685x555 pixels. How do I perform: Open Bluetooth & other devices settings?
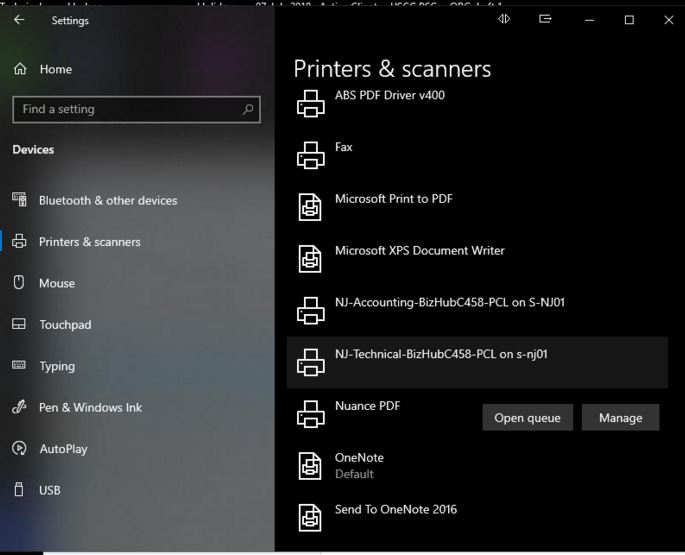pyautogui.click(x=108, y=201)
